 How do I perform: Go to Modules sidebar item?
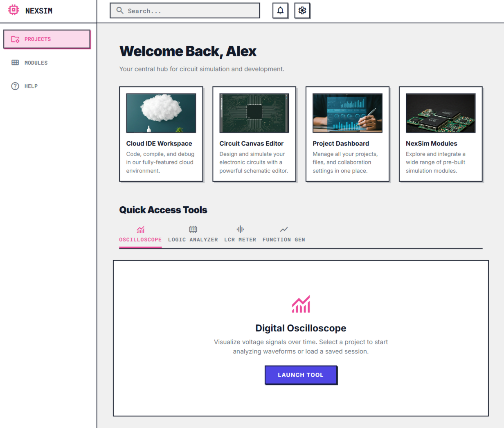pos(36,63)
